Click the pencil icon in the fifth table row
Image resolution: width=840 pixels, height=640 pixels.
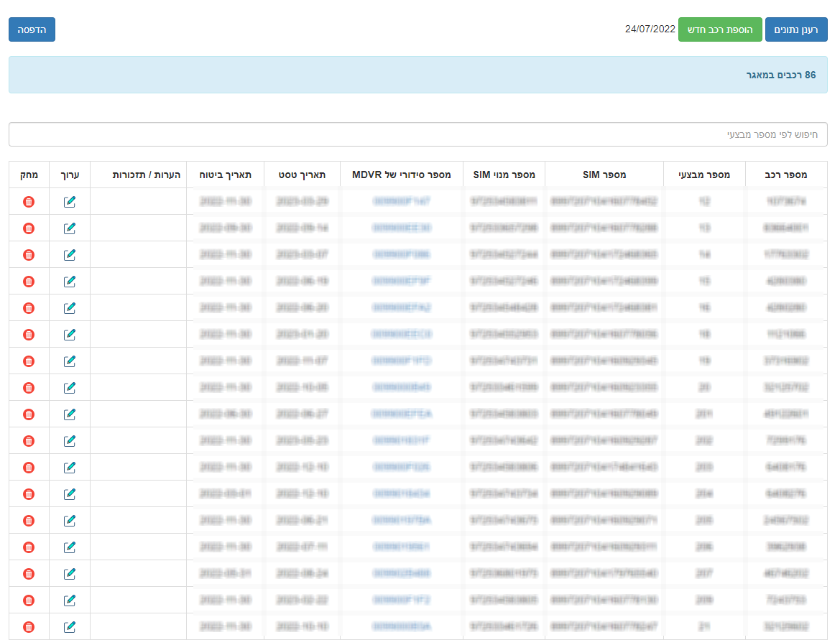click(70, 308)
